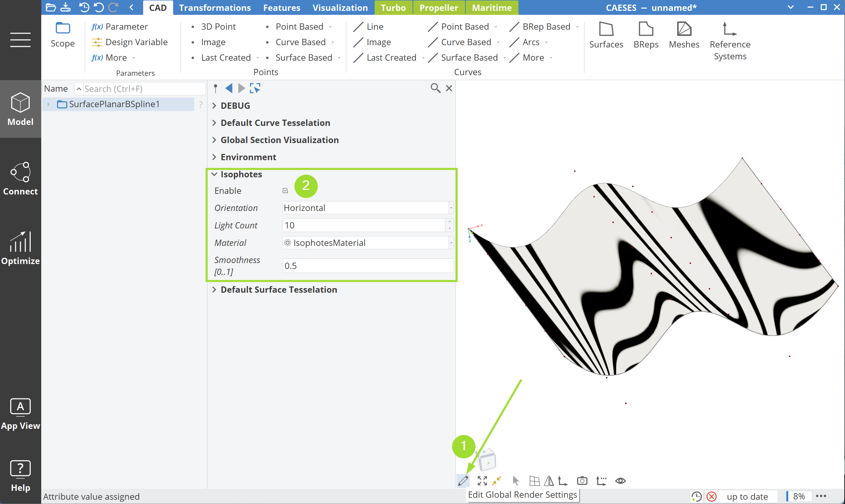Click the 8% progress indicator in status bar
Screen dimensions: 845x504
[x=798, y=496]
